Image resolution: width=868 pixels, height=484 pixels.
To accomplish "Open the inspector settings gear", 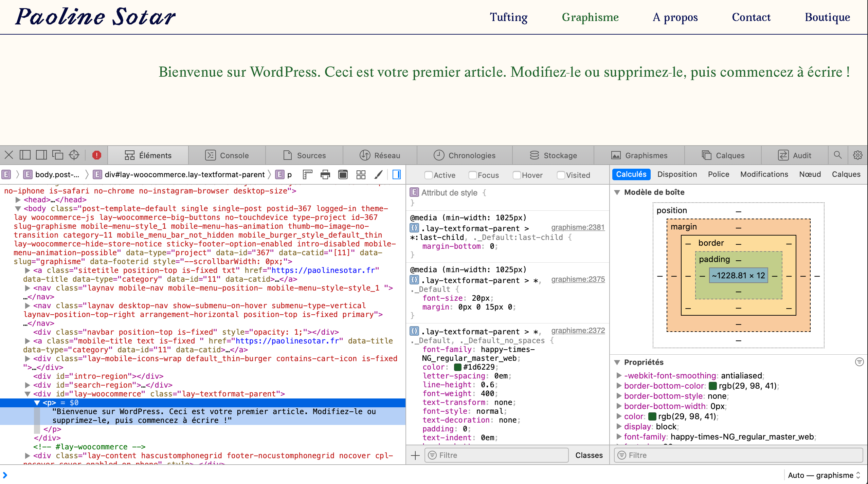I will point(857,155).
